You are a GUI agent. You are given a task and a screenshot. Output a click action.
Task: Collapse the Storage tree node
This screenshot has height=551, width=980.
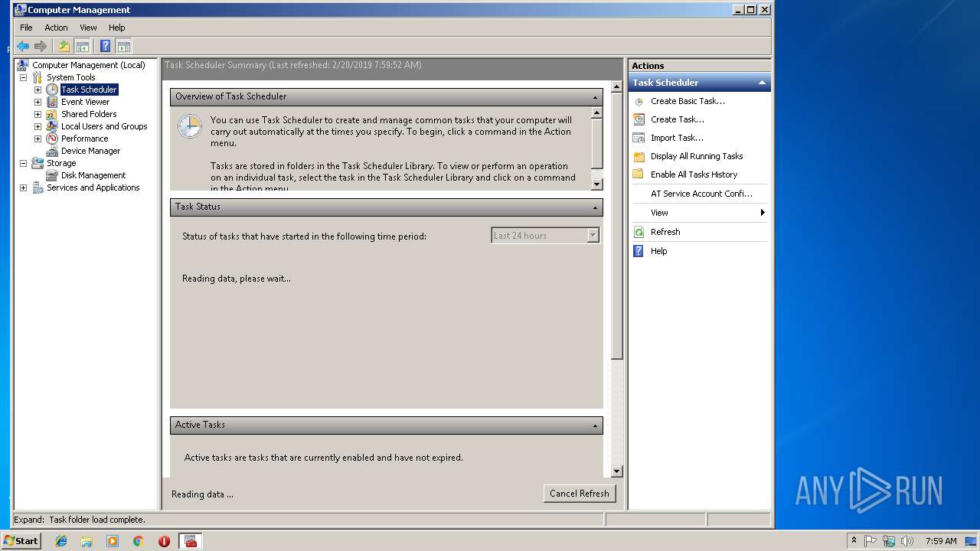(23, 163)
